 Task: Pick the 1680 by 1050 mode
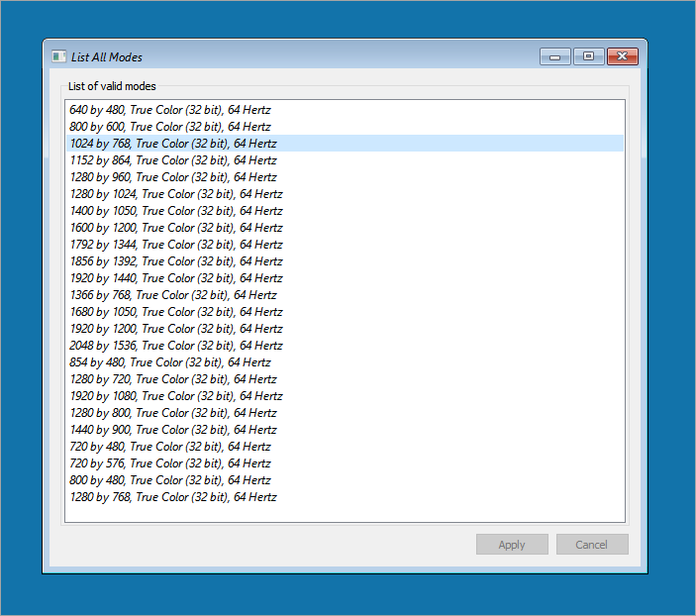coord(345,312)
